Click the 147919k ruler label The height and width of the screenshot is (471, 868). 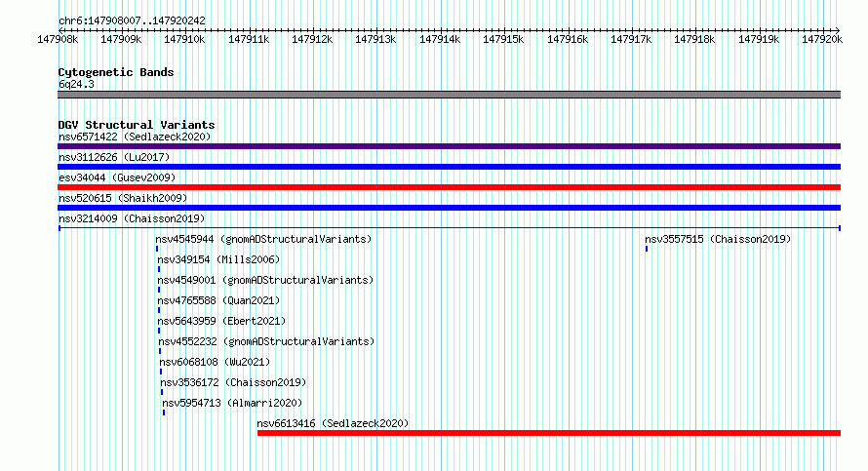(759, 39)
